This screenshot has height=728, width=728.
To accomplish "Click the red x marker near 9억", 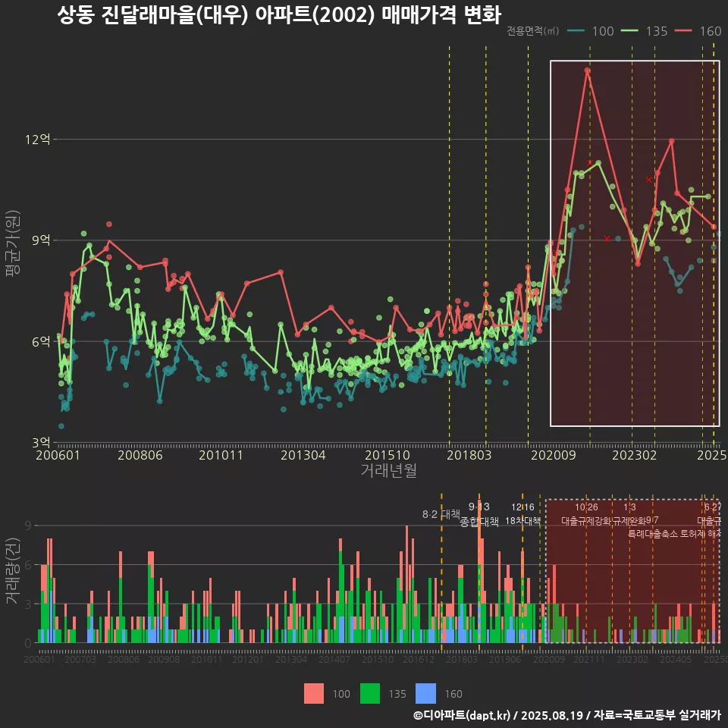I will 607,238.
